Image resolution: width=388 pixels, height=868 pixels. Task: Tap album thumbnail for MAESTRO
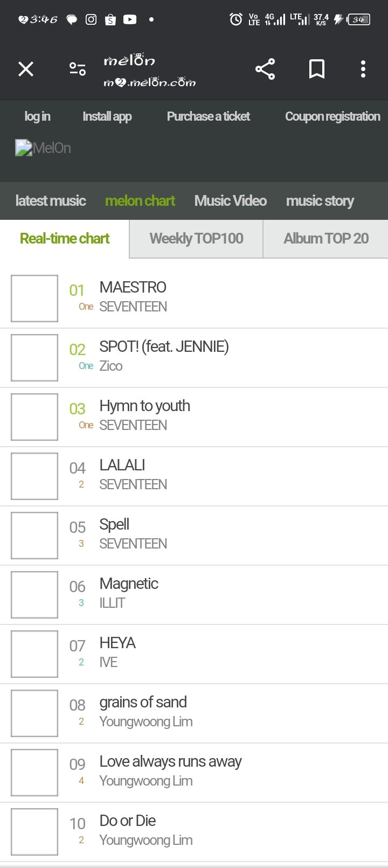pos(34,298)
